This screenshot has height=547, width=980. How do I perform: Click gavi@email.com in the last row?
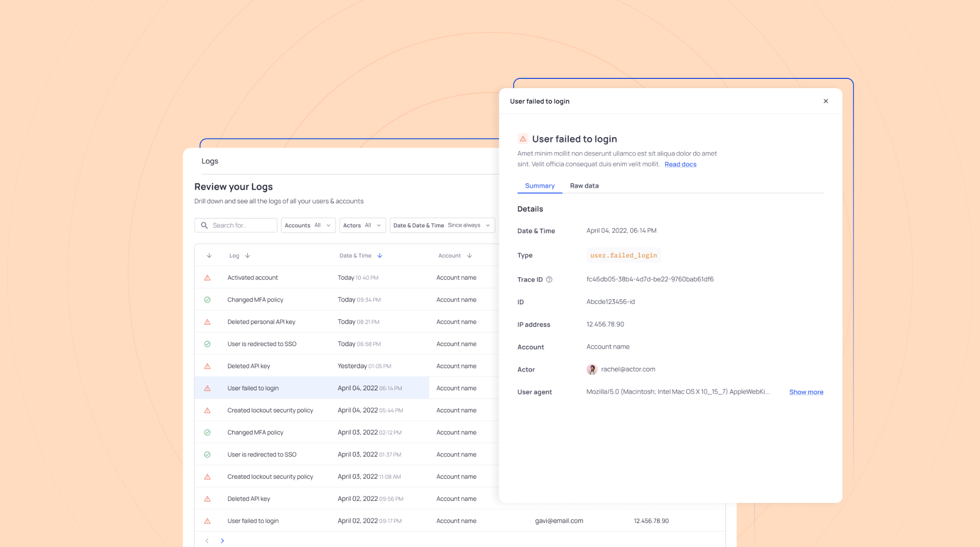tap(559, 521)
